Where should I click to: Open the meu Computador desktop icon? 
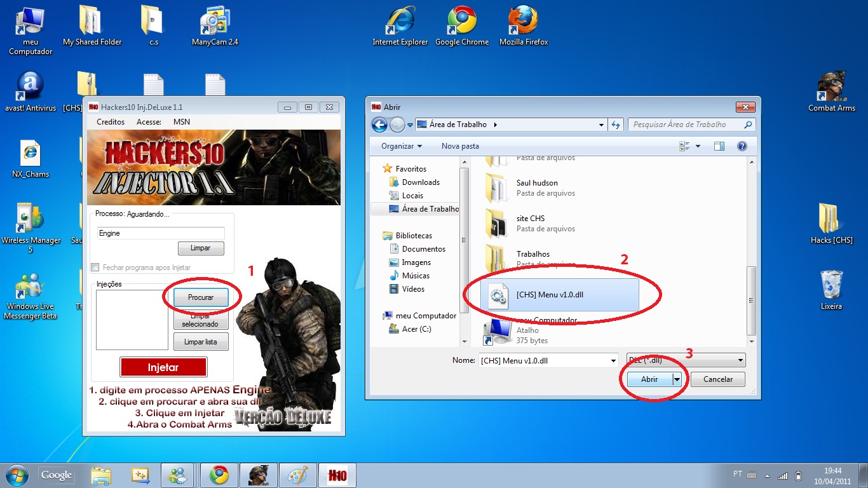(x=30, y=30)
